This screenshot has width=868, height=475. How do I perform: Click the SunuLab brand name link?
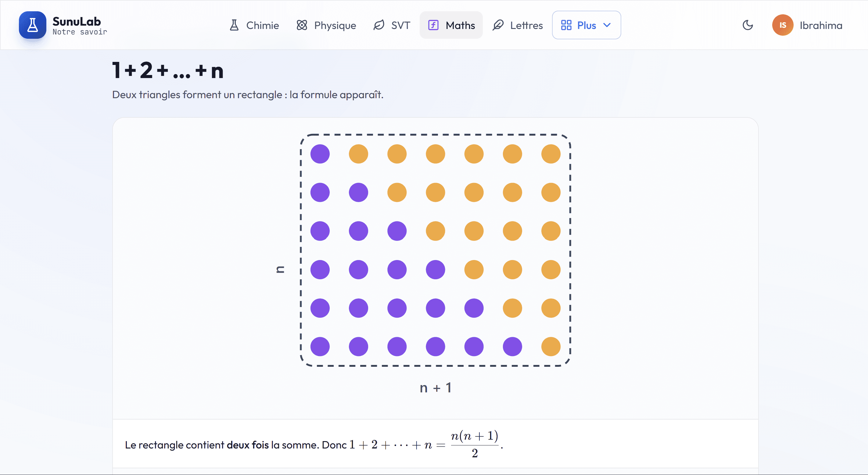(77, 22)
